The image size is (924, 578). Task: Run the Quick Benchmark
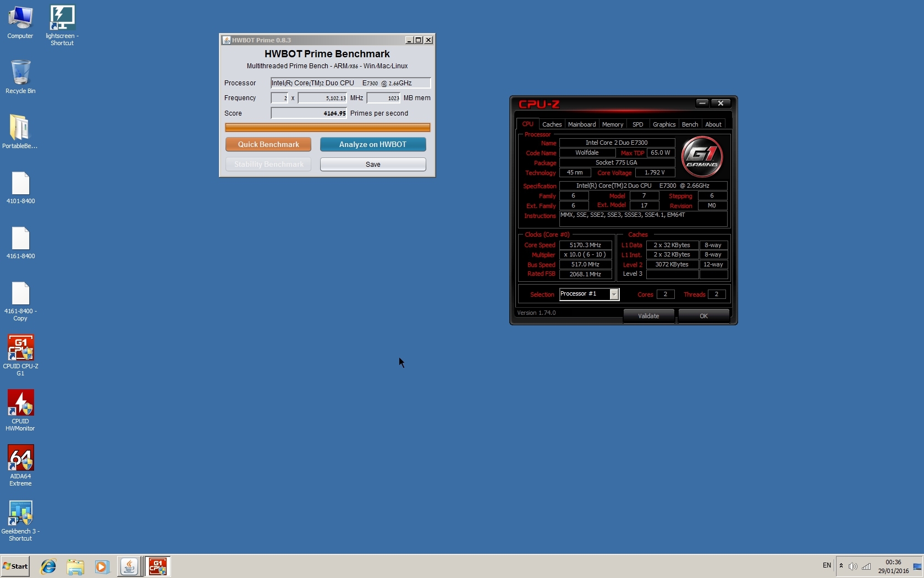(x=268, y=144)
